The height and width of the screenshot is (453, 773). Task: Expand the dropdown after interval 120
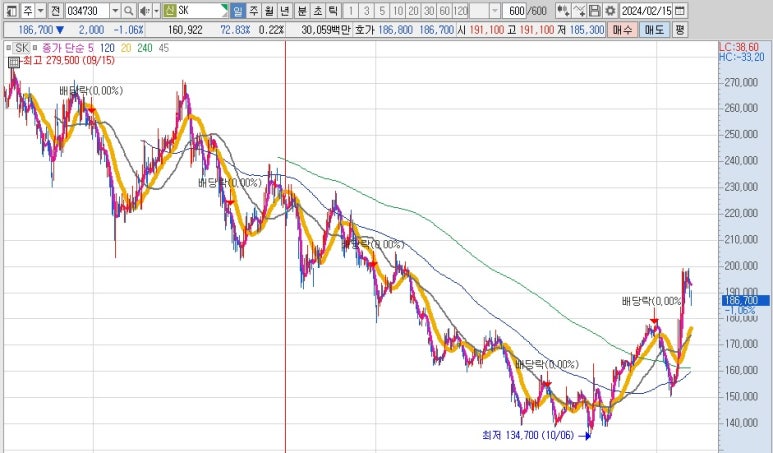click(494, 10)
